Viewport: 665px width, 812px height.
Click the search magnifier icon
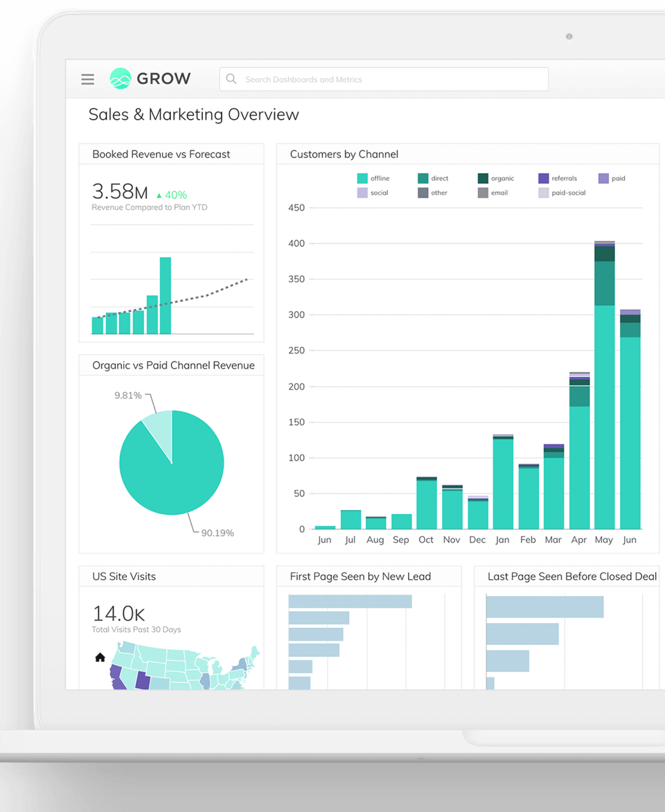click(x=231, y=79)
